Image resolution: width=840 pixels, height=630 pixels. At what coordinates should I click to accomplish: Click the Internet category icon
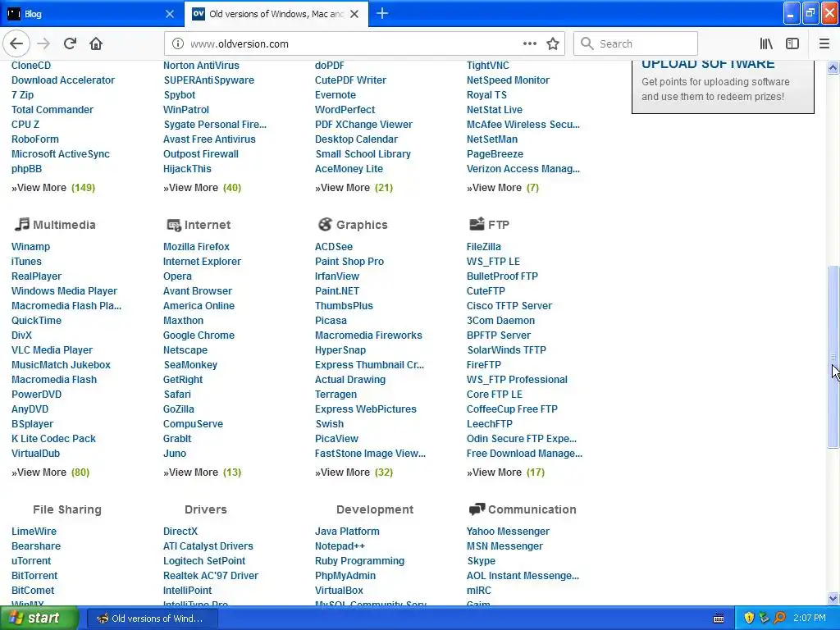pos(174,225)
